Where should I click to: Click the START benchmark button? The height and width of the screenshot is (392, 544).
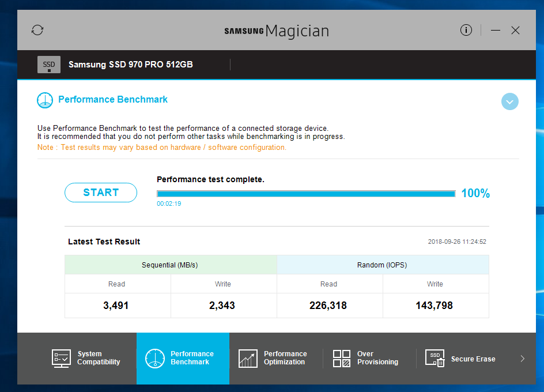click(x=101, y=193)
